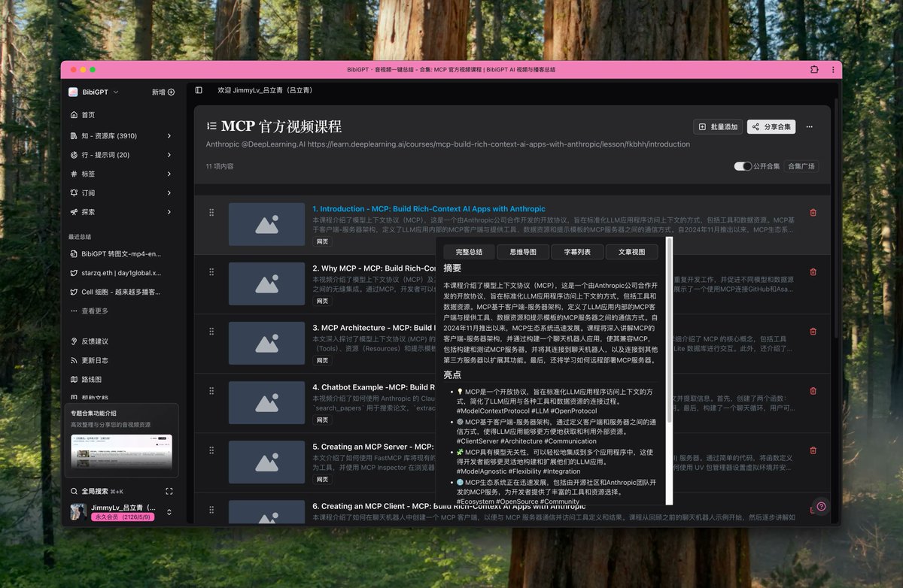Click the 批量添加 button
Viewport: 903px width, 588px height.
(718, 127)
